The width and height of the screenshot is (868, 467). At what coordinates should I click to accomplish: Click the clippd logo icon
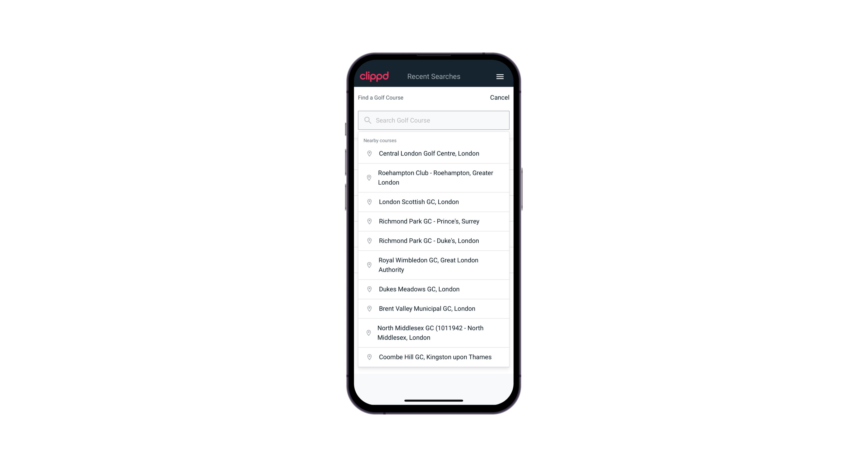click(374, 76)
